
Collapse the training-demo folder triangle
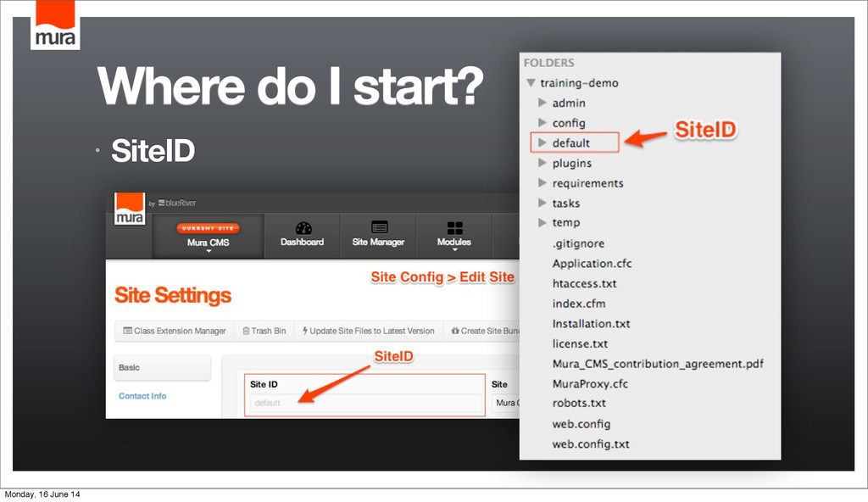coord(531,82)
